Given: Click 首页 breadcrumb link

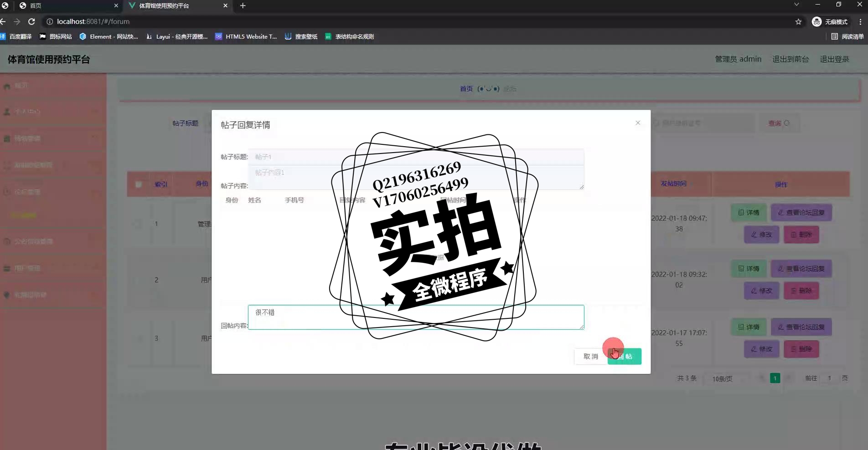Looking at the screenshot, I should [466, 89].
